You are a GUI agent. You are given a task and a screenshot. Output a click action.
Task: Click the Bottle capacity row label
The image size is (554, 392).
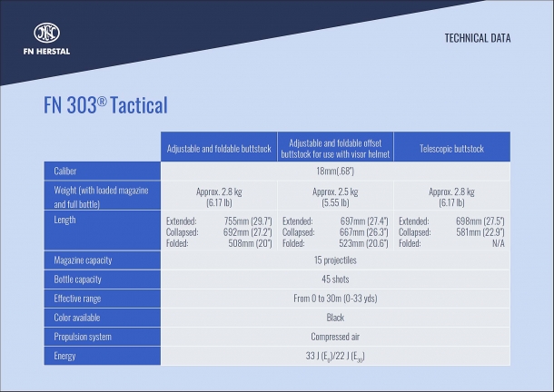coord(77,279)
